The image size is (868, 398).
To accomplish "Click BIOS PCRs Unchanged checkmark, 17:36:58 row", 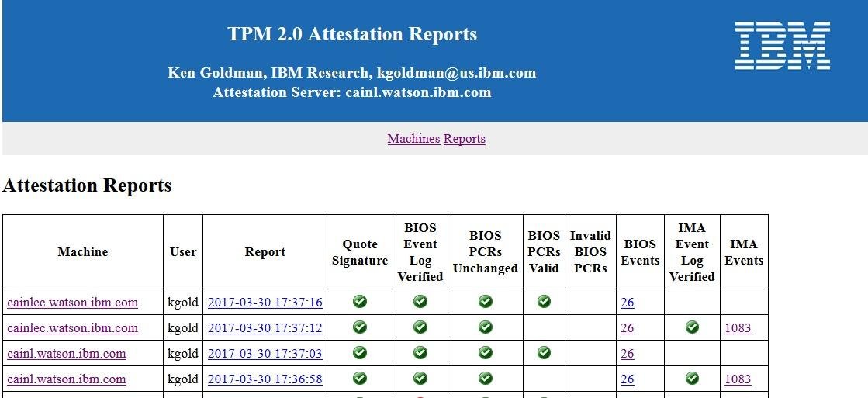I will point(486,378).
